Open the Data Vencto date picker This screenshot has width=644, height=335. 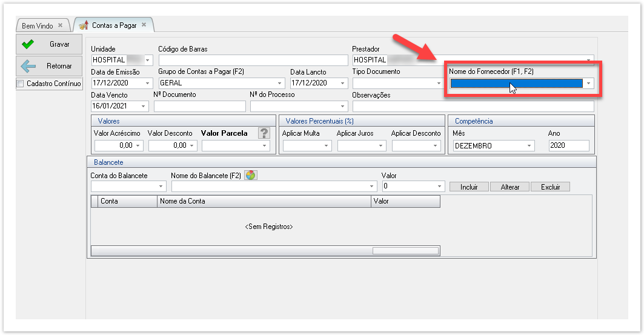(x=144, y=107)
